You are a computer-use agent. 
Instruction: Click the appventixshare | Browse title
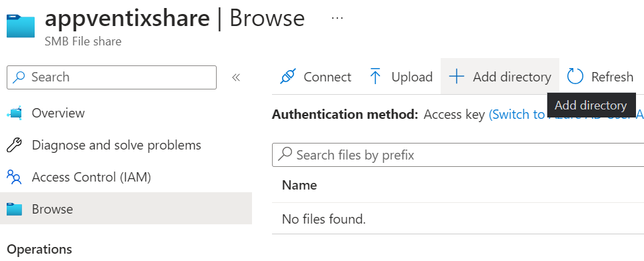click(x=175, y=19)
